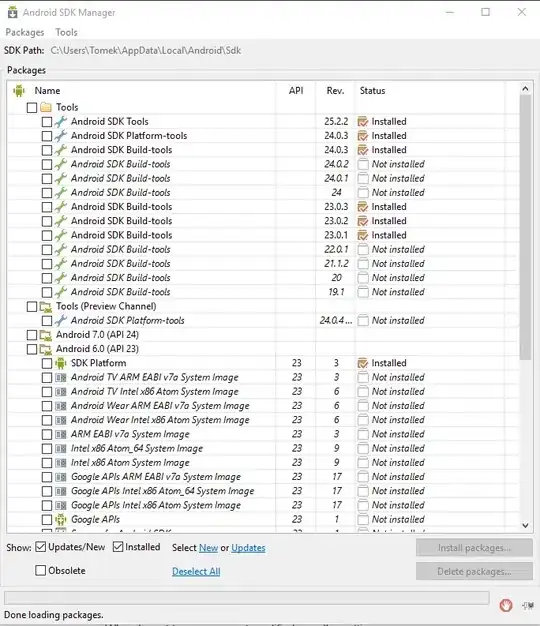Click scrollbar up arrow in packages list

point(525,89)
